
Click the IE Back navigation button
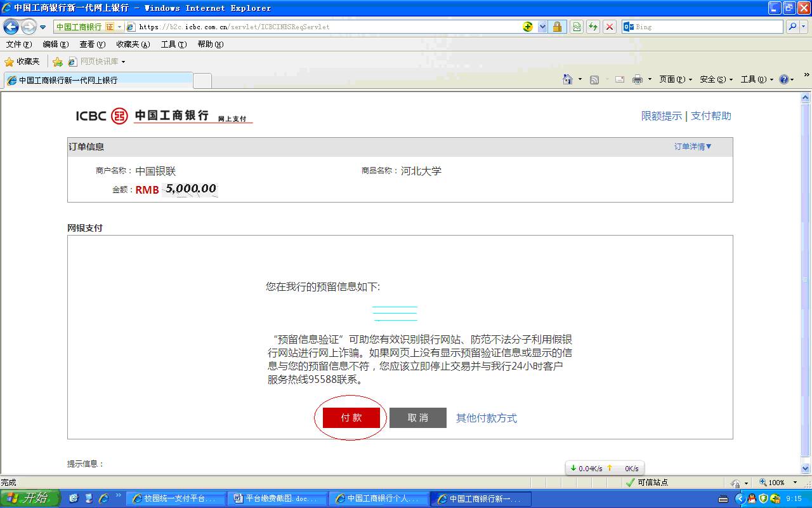[x=11, y=27]
